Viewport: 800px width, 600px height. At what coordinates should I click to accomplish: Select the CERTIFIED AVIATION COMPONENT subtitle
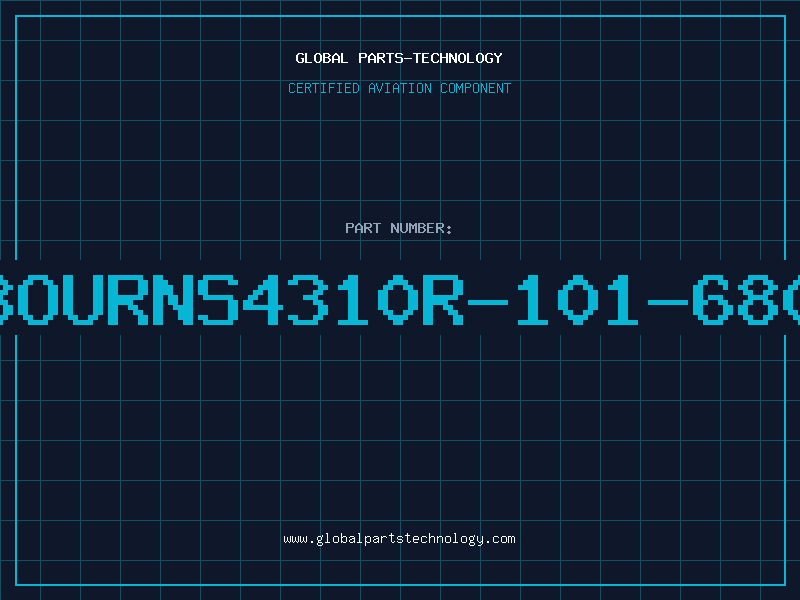[x=399, y=88]
